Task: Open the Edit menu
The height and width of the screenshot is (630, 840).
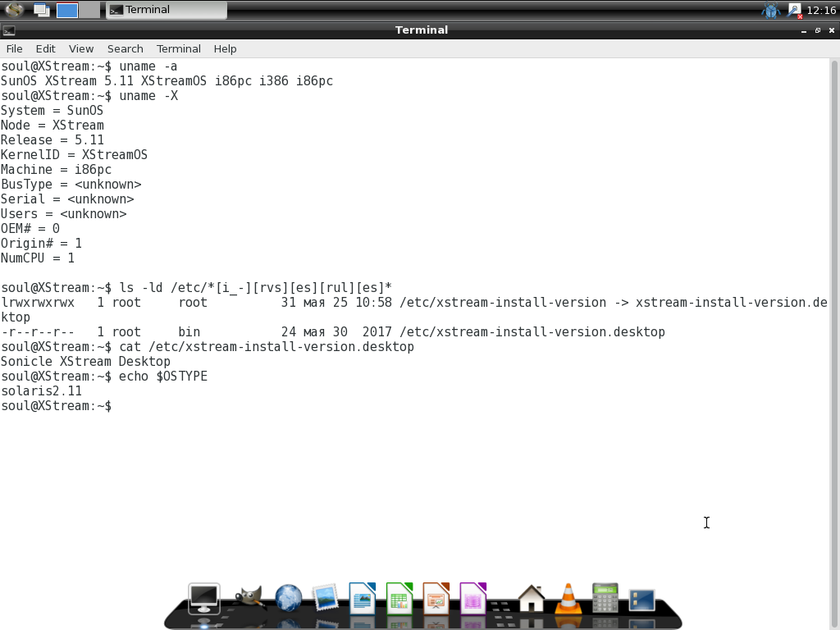Action: click(46, 48)
